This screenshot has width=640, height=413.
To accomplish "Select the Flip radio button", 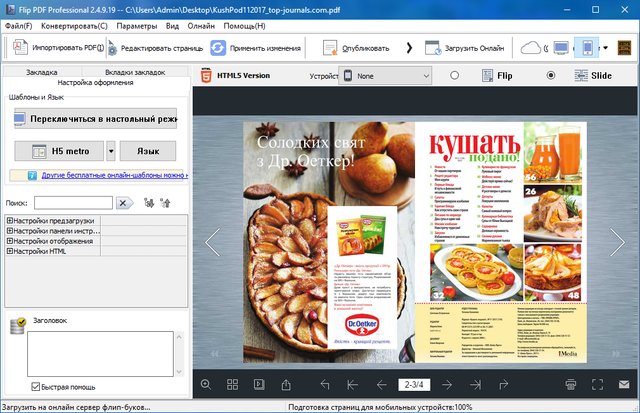I will point(455,76).
